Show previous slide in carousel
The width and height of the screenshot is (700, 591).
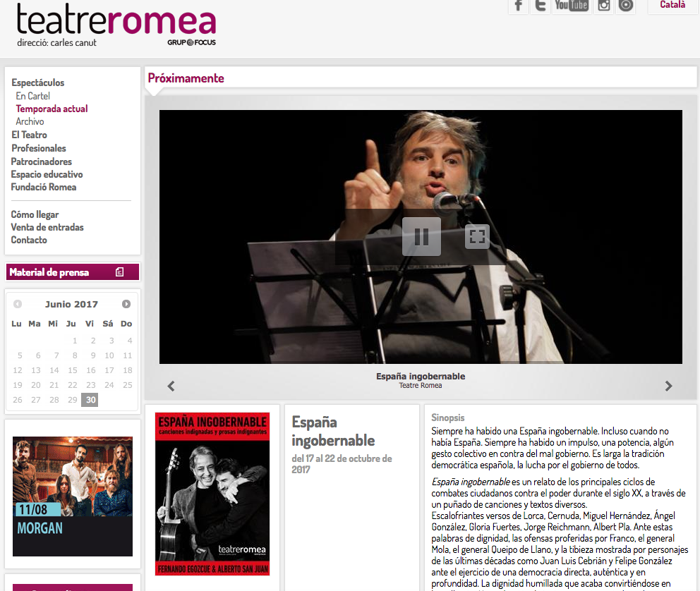point(171,386)
